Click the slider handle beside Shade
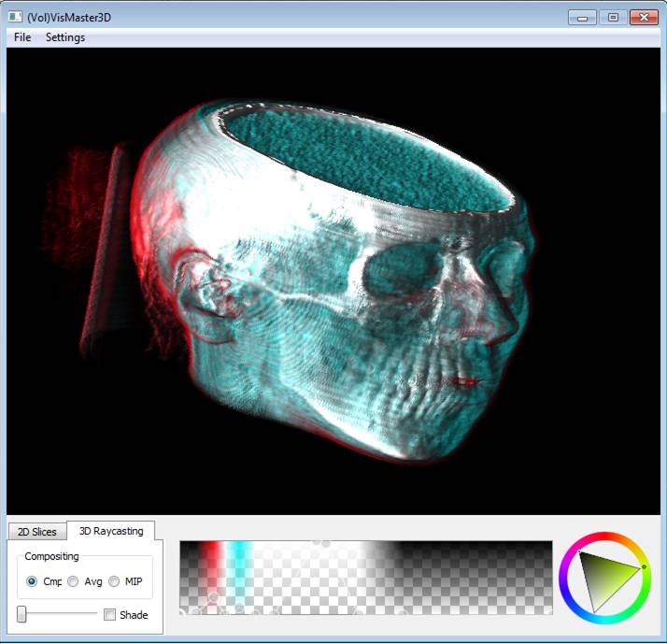The height and width of the screenshot is (644, 667). [21, 614]
